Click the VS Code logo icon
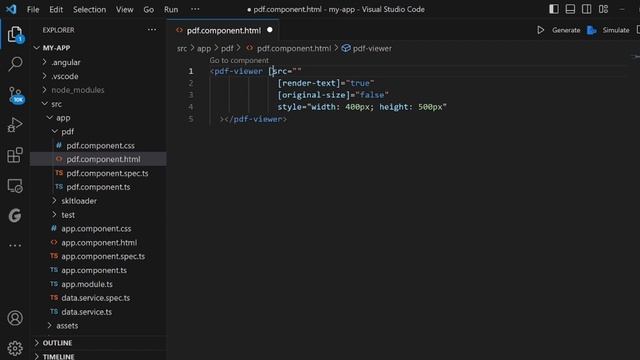The image size is (640, 360). 11,9
